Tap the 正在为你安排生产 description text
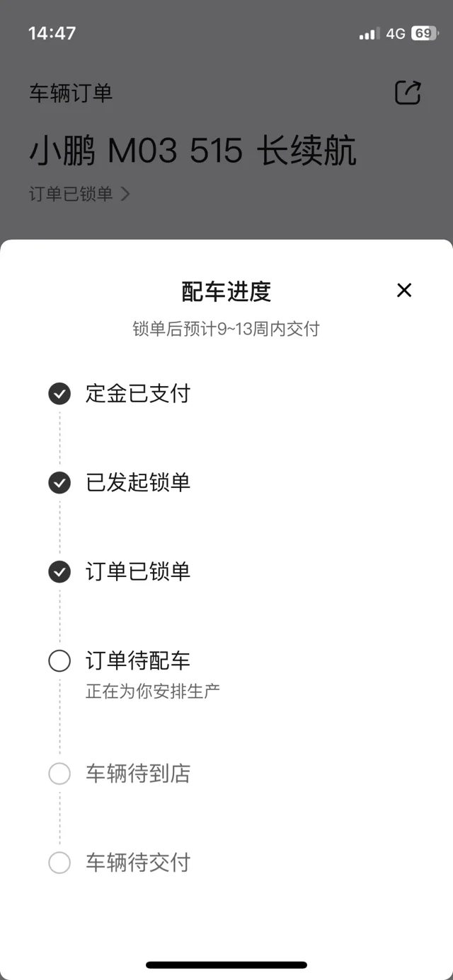 pyautogui.click(x=153, y=691)
